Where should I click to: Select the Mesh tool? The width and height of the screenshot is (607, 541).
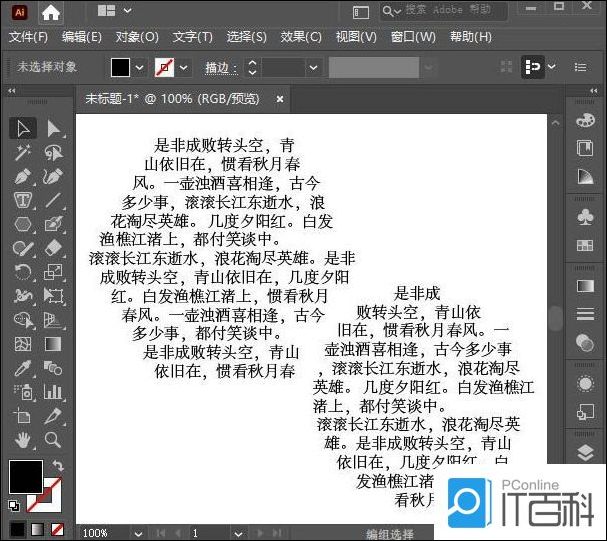pyautogui.click(x=22, y=344)
